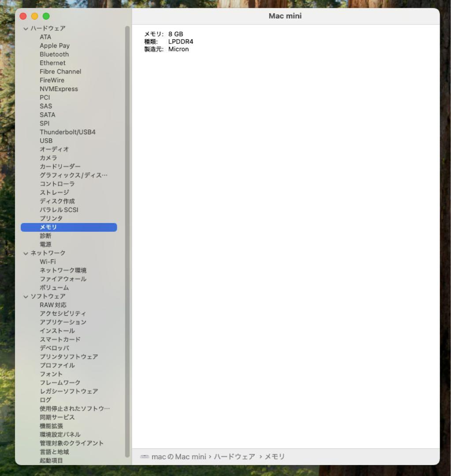Viewport: 451px width, 476px height.
Task: Select レガシーソフトウェア item
Action: tap(69, 391)
